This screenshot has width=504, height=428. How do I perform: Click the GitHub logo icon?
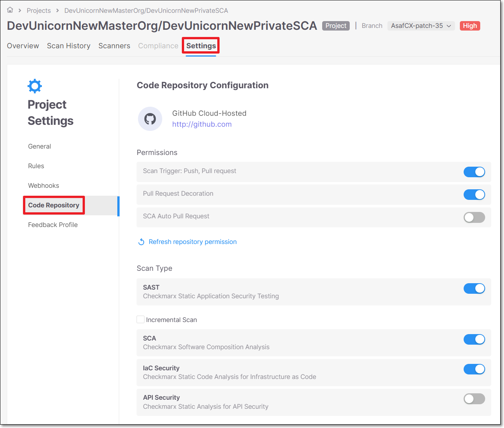(150, 119)
